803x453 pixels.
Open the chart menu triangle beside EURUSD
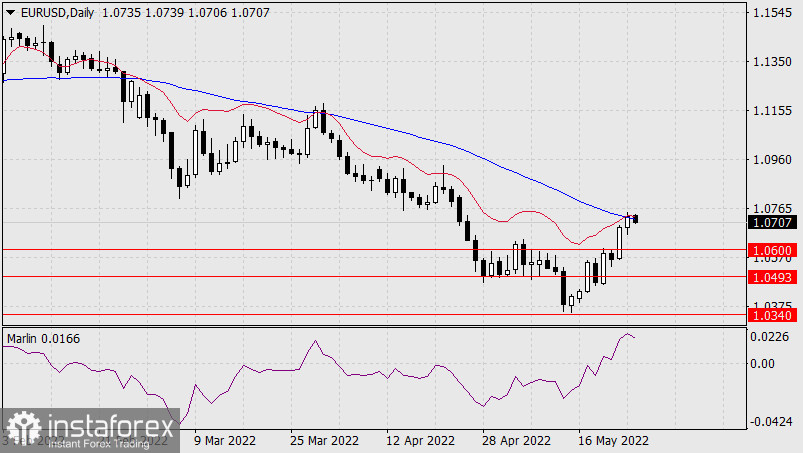tap(10, 13)
